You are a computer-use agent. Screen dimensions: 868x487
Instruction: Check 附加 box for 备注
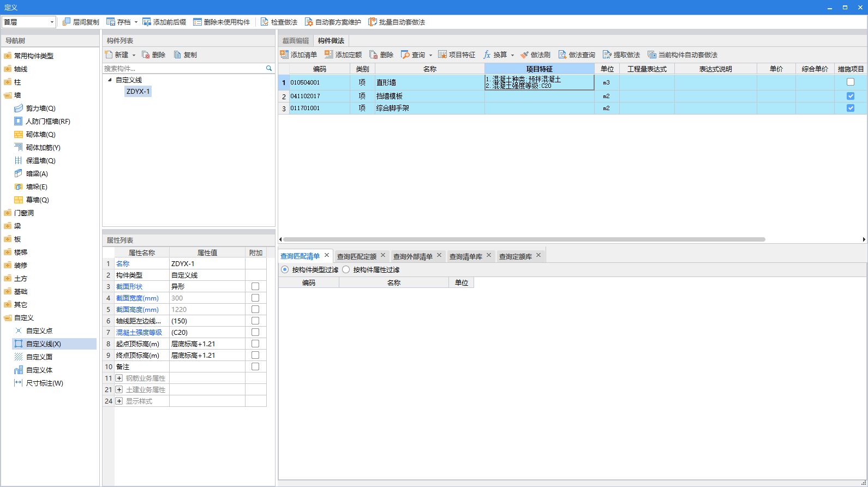255,366
